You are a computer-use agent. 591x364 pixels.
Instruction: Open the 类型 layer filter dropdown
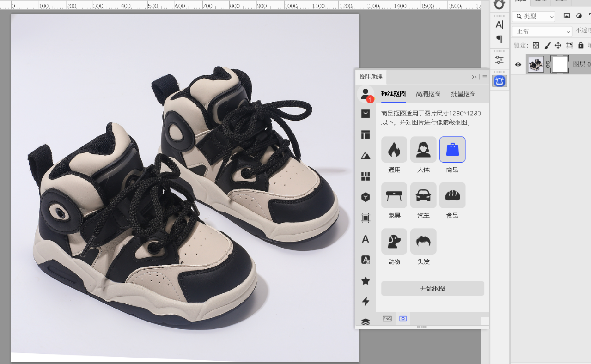tap(534, 16)
